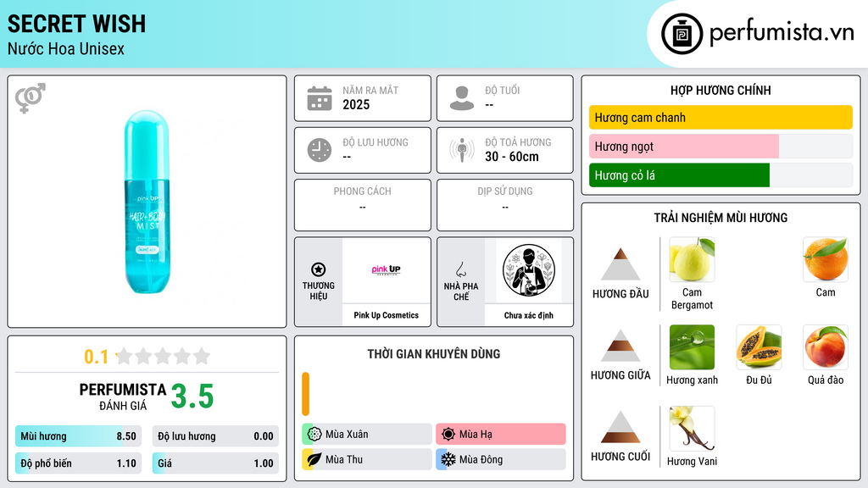Click the Pink Up brand logo
Image resolution: width=868 pixels, height=488 pixels.
(x=386, y=270)
